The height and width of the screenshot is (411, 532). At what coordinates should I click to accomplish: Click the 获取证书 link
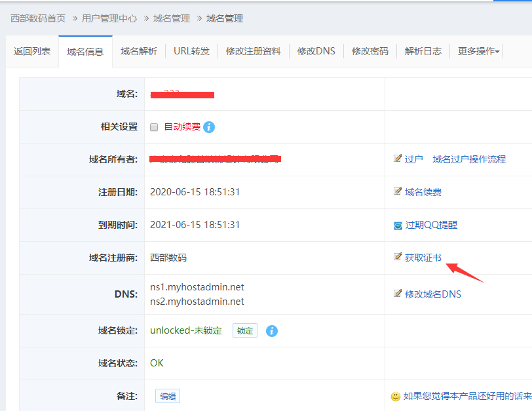423,258
